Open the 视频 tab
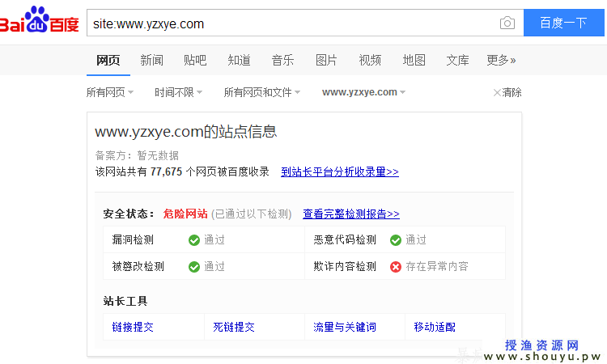 click(x=370, y=61)
